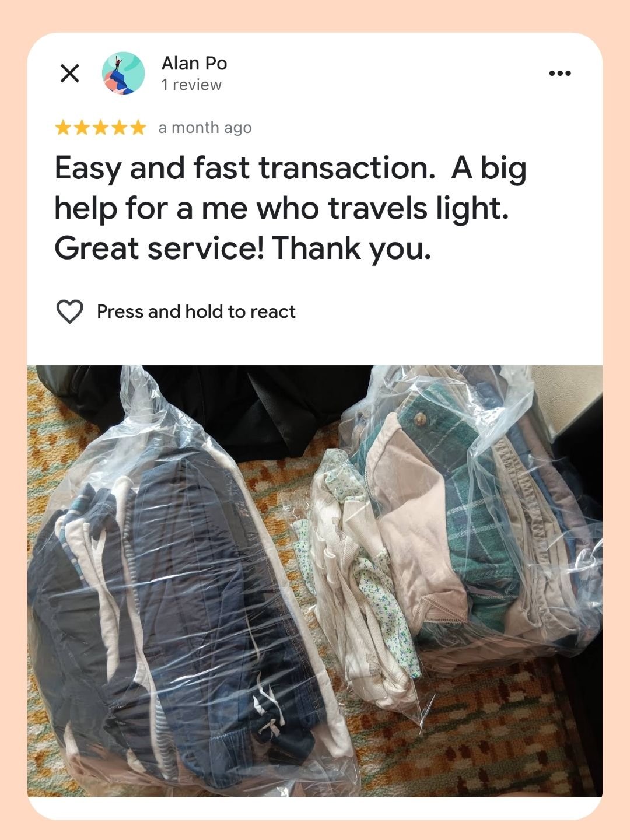Open reviewer name Alan Po
Viewport: 630px width, 840px height.
[x=194, y=63]
